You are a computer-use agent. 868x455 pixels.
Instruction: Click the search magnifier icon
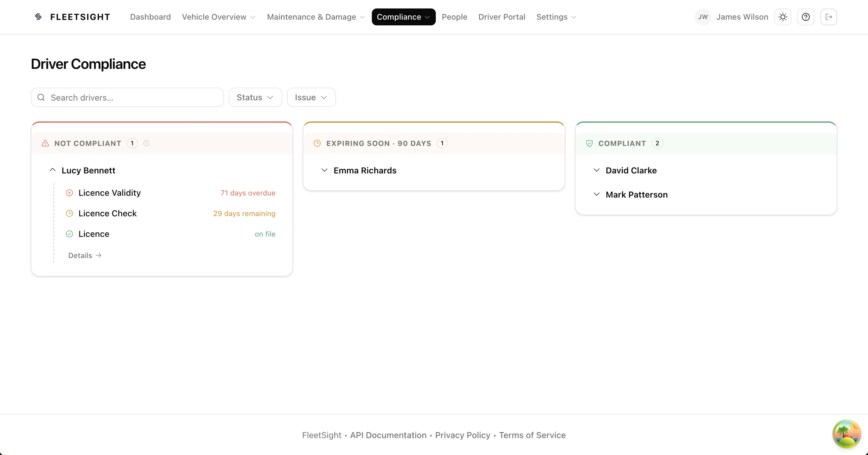coord(41,98)
